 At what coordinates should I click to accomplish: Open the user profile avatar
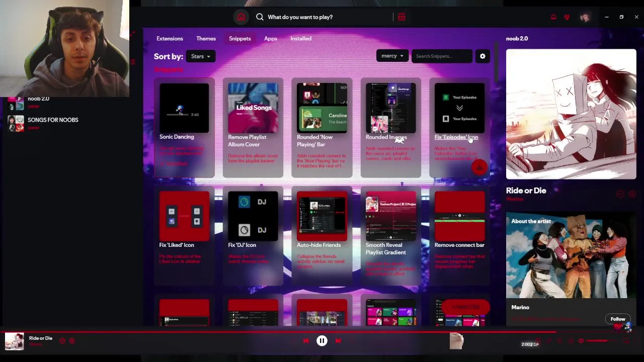(585, 17)
